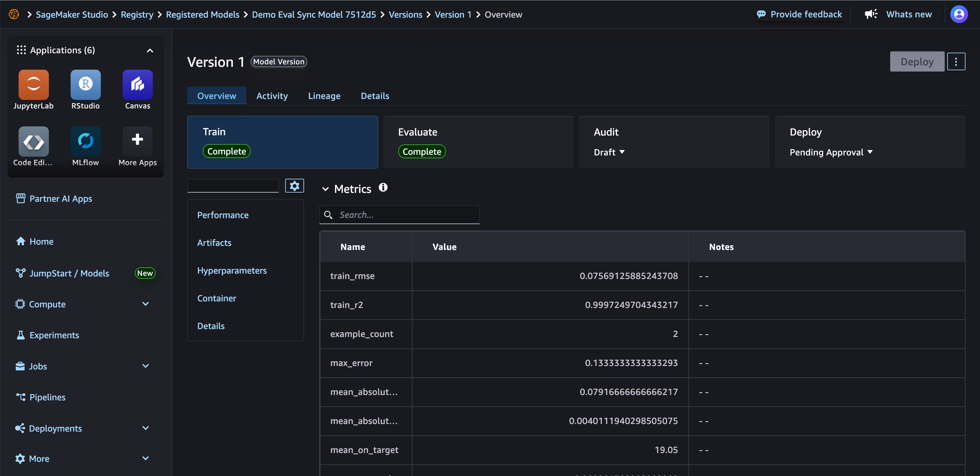Screen dimensions: 980x476
Task: Jump to the Artifacts section
Action: [214, 243]
